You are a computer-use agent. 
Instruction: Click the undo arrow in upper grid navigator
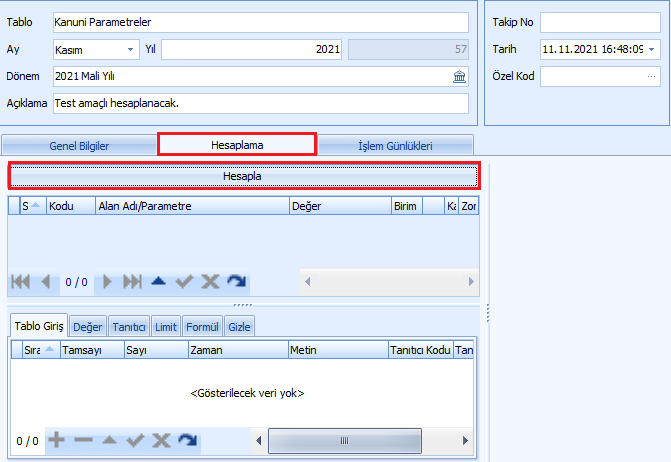point(237,281)
